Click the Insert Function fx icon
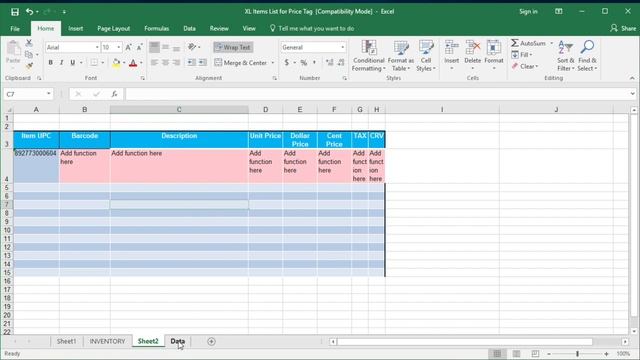This screenshot has width=640, height=360. tap(114, 94)
